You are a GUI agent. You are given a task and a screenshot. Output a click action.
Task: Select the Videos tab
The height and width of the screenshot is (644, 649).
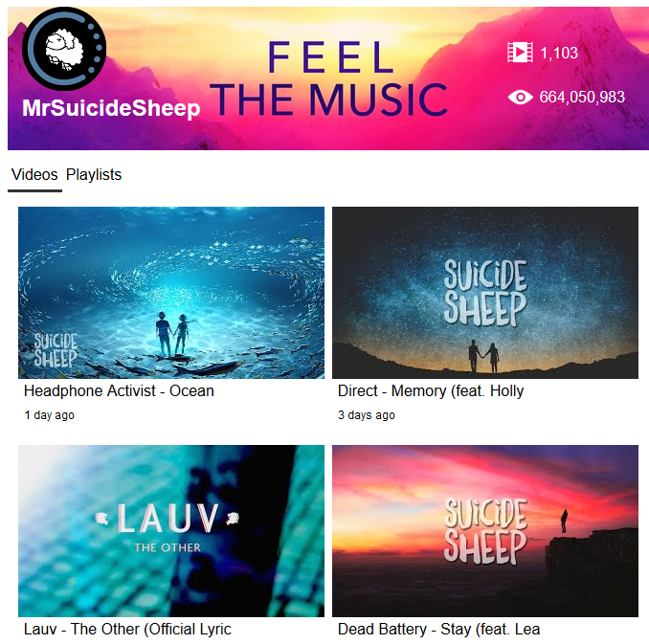pyautogui.click(x=34, y=175)
